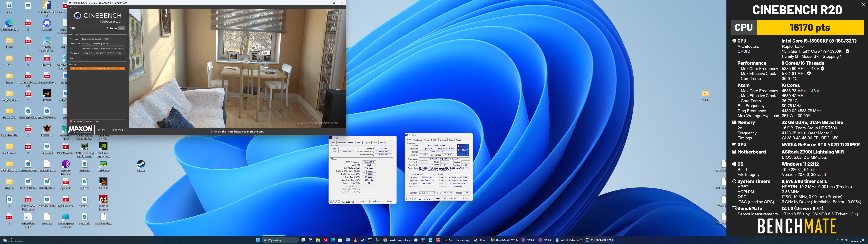Switch to the BenchMate 12.1.0 taskbar item
Image resolution: width=868 pixels, height=244 pixels.
point(504,240)
